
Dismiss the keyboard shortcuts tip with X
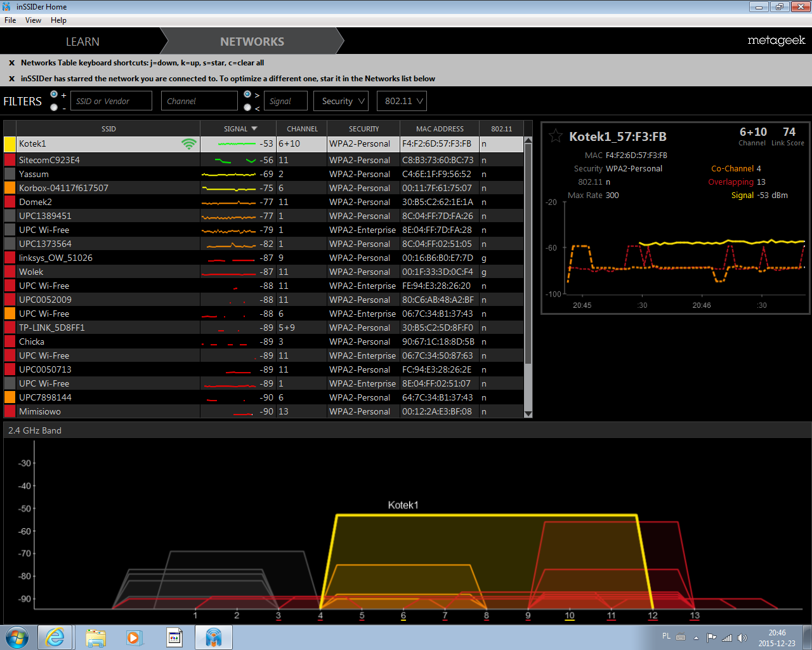click(11, 63)
